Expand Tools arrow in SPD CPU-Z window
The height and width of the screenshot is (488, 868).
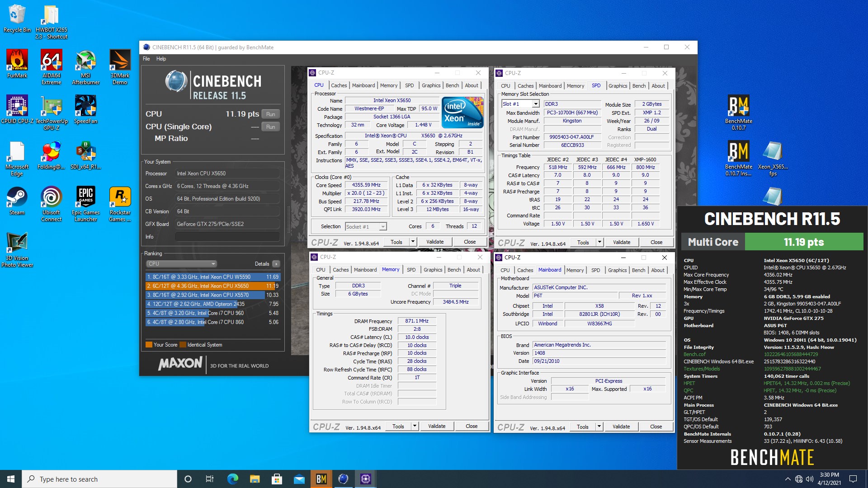(599, 243)
